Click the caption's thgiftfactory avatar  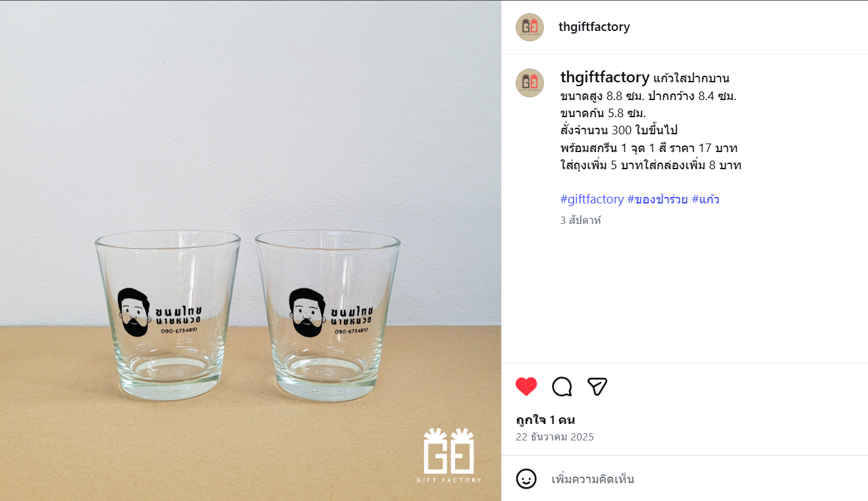click(529, 83)
